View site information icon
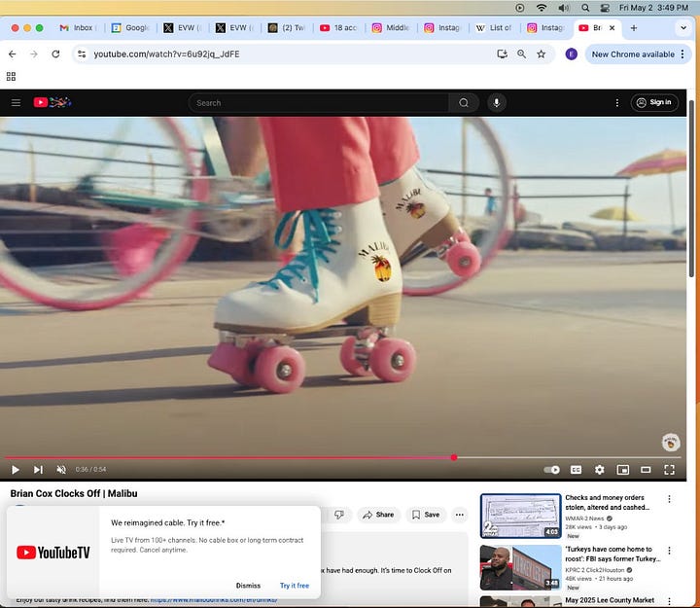 pos(82,54)
